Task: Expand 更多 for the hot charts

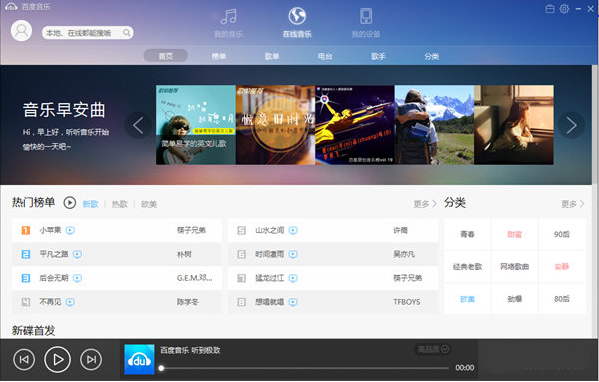Action: 425,204
